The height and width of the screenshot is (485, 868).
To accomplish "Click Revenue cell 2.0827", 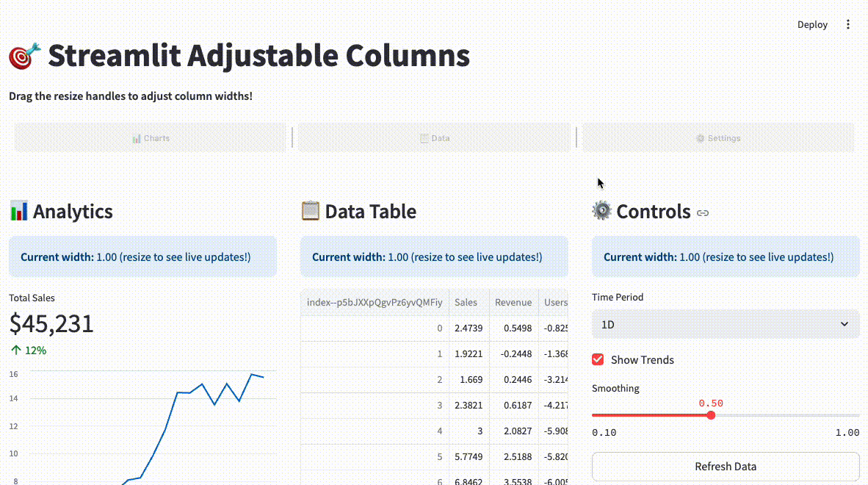I will (x=514, y=431).
